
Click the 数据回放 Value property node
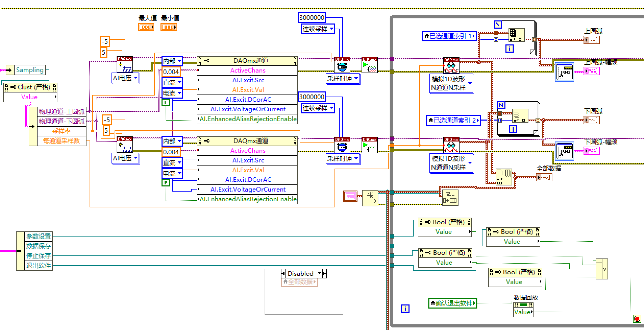point(523,312)
